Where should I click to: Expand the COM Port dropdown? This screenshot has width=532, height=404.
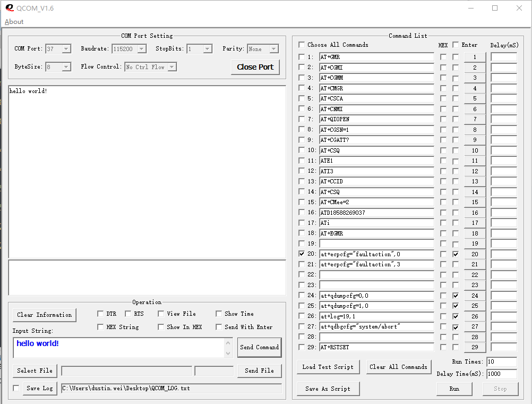click(x=66, y=49)
